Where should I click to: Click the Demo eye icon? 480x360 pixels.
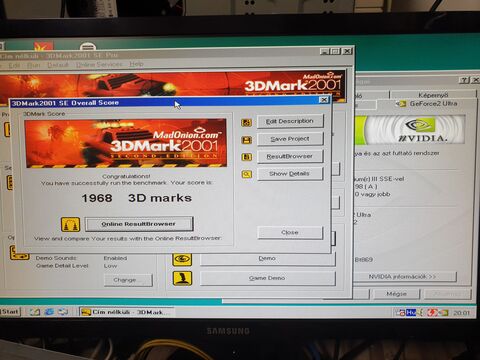(x=182, y=259)
